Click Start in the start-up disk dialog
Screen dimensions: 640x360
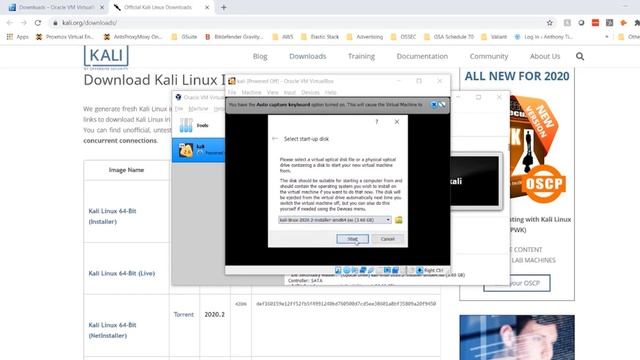[352, 239]
